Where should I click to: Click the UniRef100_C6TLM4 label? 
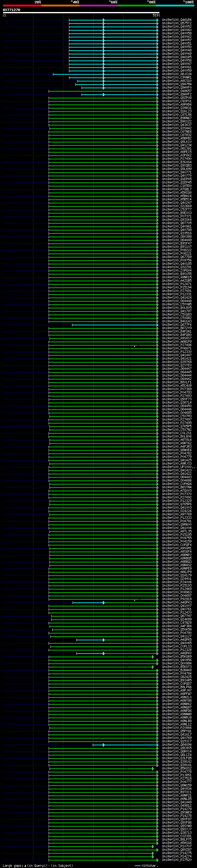[177, 115]
